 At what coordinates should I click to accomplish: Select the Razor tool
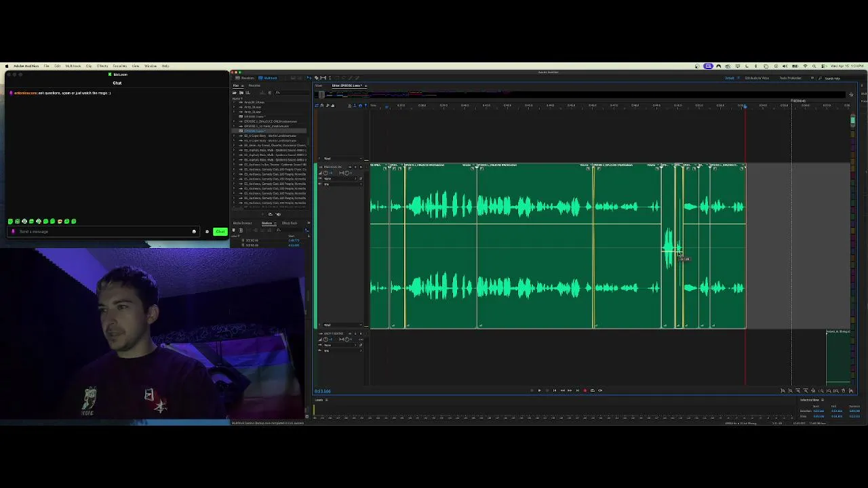tap(317, 78)
